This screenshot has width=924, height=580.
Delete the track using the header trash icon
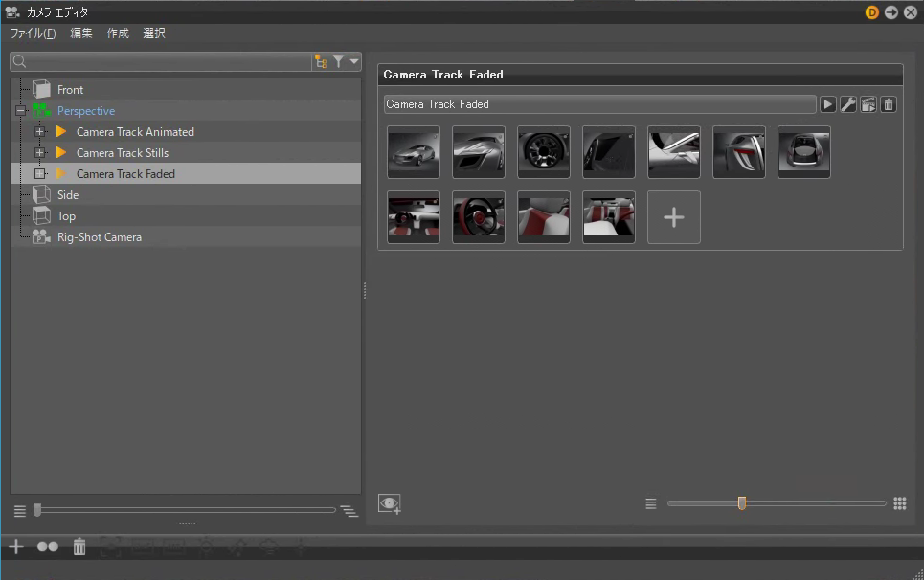point(888,105)
